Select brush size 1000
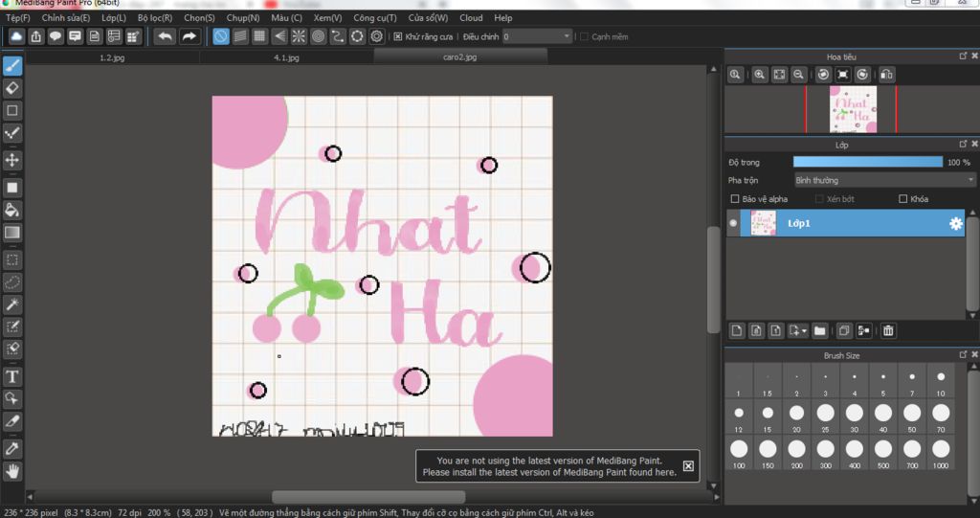This screenshot has width=980, height=518. coord(941,453)
